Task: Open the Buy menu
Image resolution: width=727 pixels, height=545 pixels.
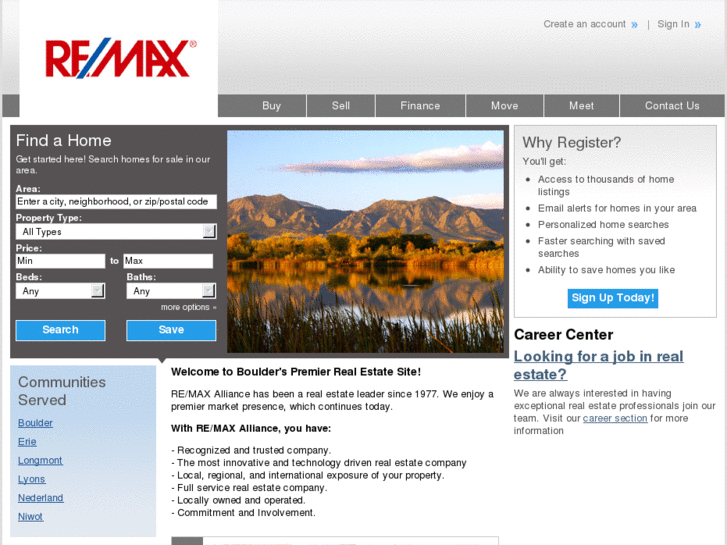Action: pos(271,106)
